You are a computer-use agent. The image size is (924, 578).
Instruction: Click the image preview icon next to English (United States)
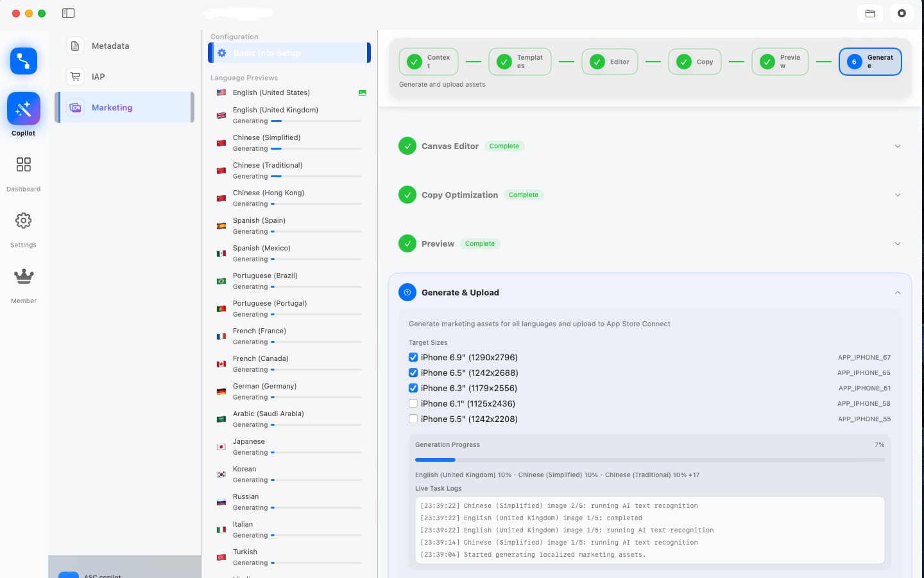pyautogui.click(x=363, y=92)
